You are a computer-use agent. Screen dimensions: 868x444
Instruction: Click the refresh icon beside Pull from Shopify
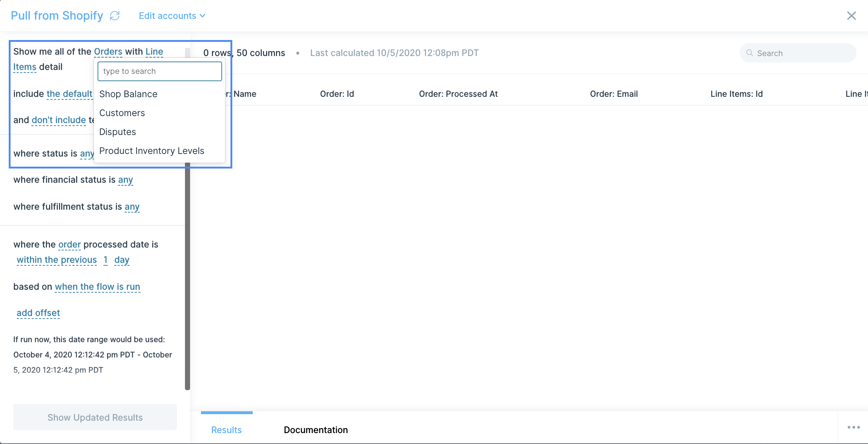[115, 16]
